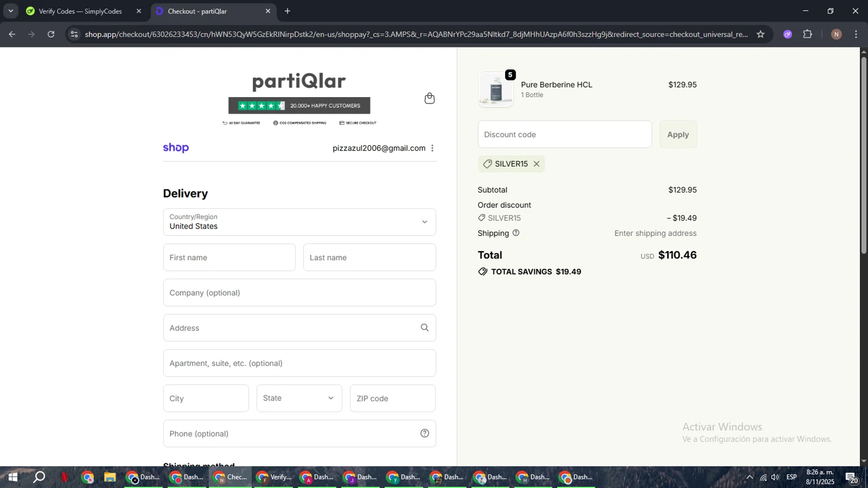
Task: Reload the checkout page
Action: [51, 34]
